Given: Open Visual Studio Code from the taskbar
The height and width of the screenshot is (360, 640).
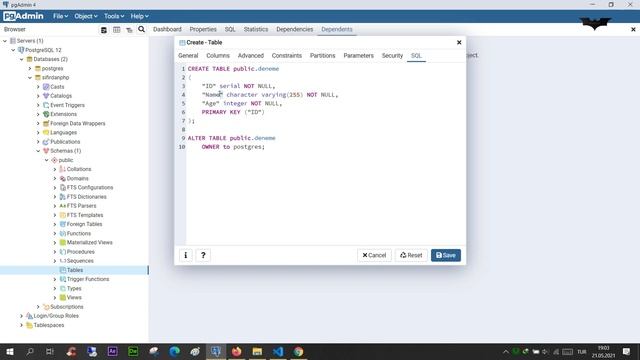Looking at the screenshot, I should tap(278, 351).
